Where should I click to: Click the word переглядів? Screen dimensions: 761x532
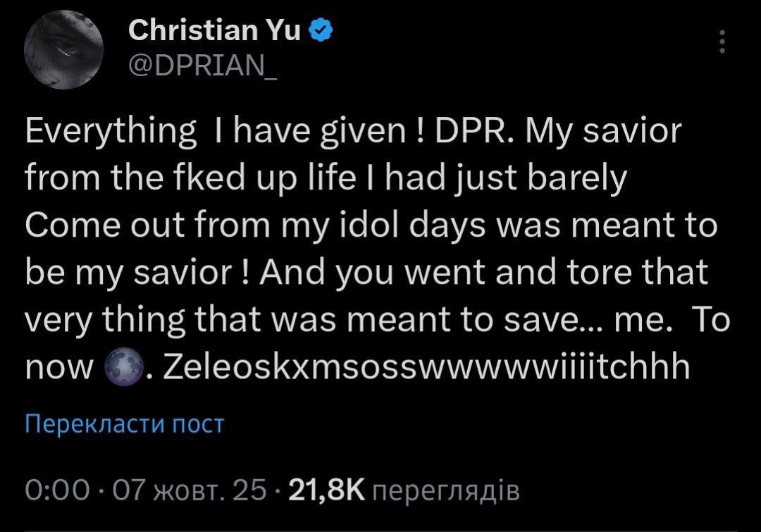pyautogui.click(x=445, y=490)
